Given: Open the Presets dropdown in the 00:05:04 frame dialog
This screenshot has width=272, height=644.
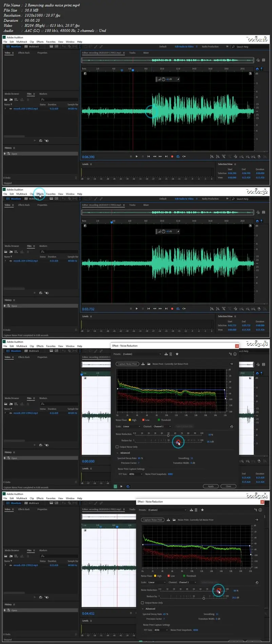Looking at the screenshot, I should [167, 510].
